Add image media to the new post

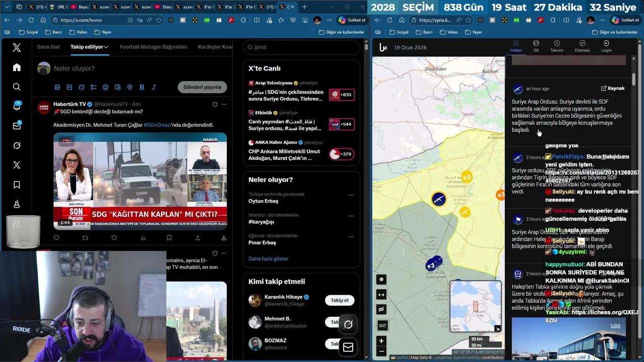click(57, 87)
